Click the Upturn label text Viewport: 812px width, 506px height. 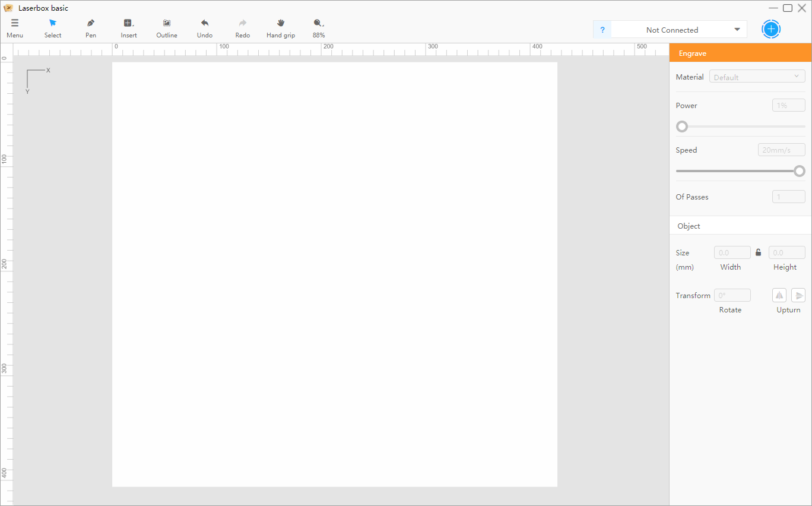[788, 309]
